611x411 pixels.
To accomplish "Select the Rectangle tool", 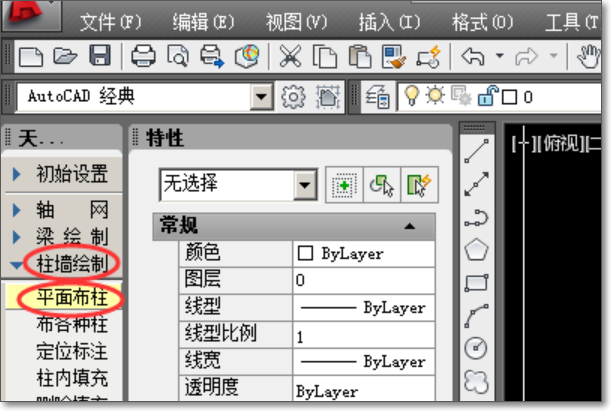I will [476, 283].
